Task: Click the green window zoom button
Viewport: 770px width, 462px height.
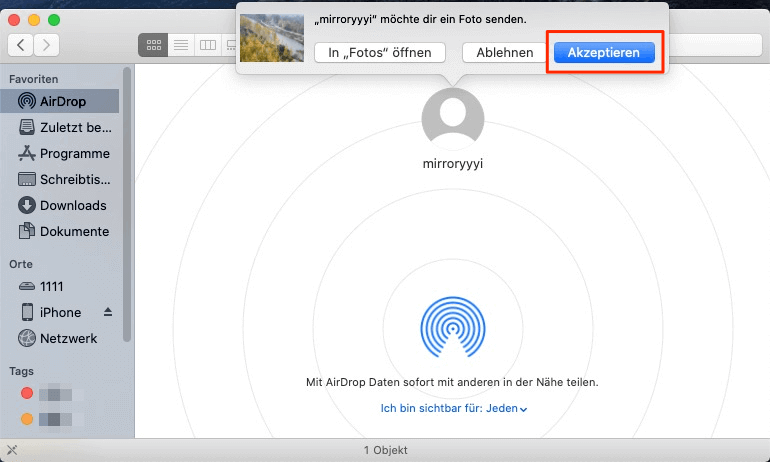Action: pos(54,20)
